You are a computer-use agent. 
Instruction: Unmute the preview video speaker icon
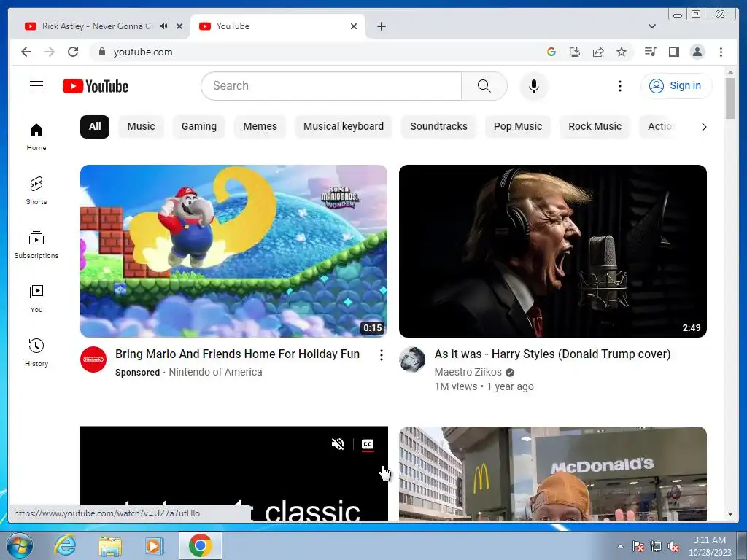[338, 444]
